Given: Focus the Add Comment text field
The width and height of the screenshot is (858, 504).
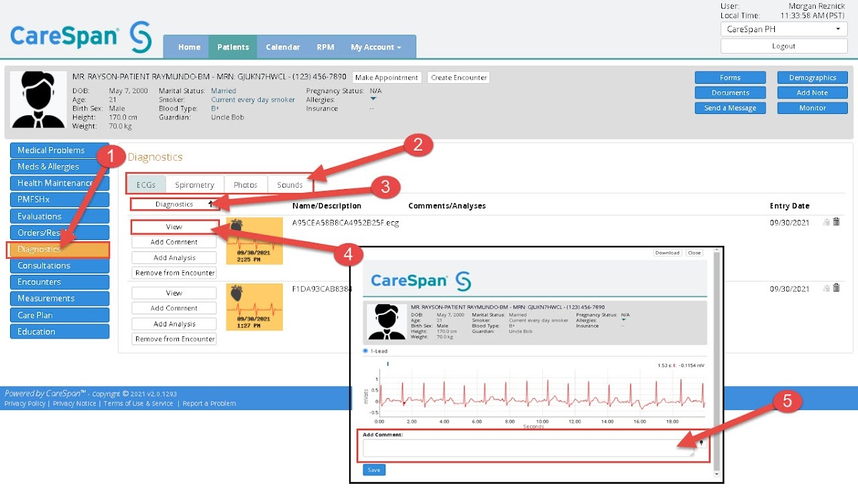Looking at the screenshot, I should pos(529,448).
